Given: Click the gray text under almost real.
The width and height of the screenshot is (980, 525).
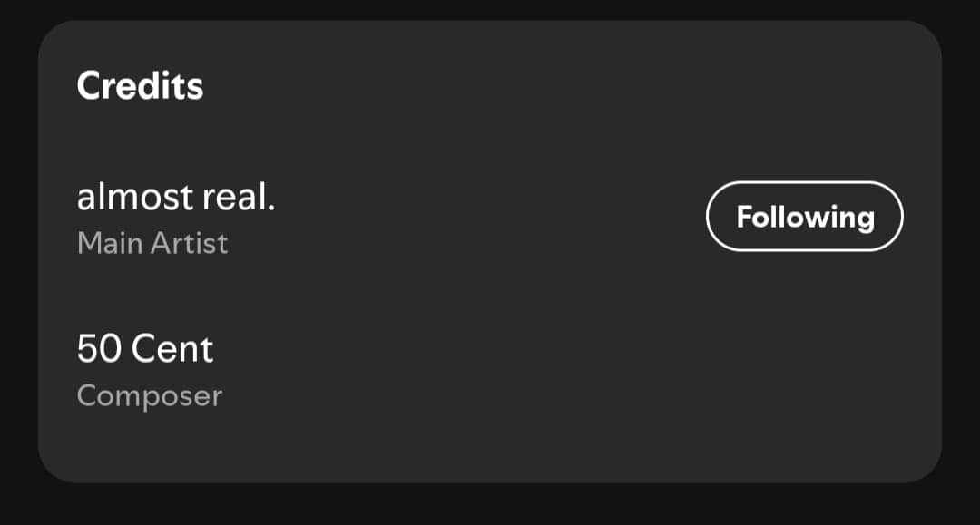Looking at the screenshot, I should (152, 243).
